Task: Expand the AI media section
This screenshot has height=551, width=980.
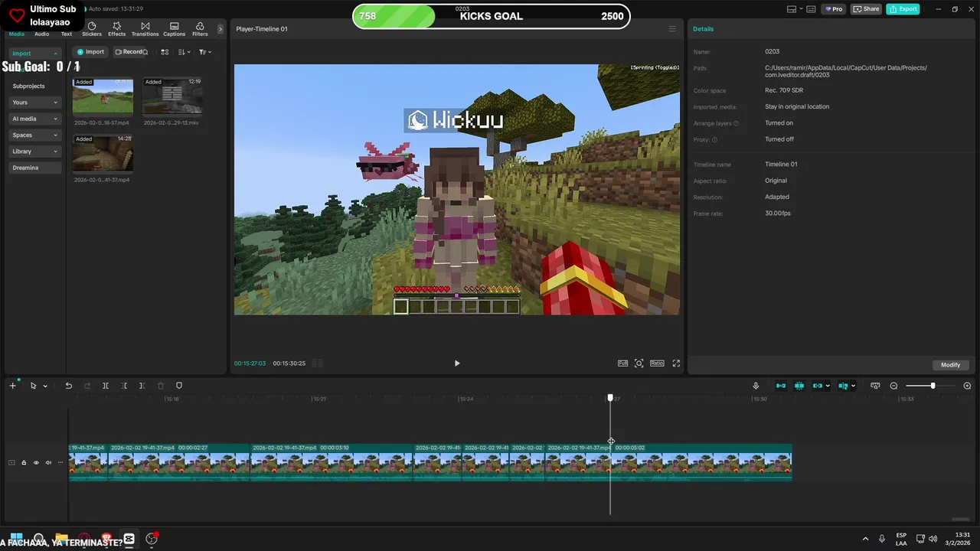Action: pyautogui.click(x=34, y=119)
